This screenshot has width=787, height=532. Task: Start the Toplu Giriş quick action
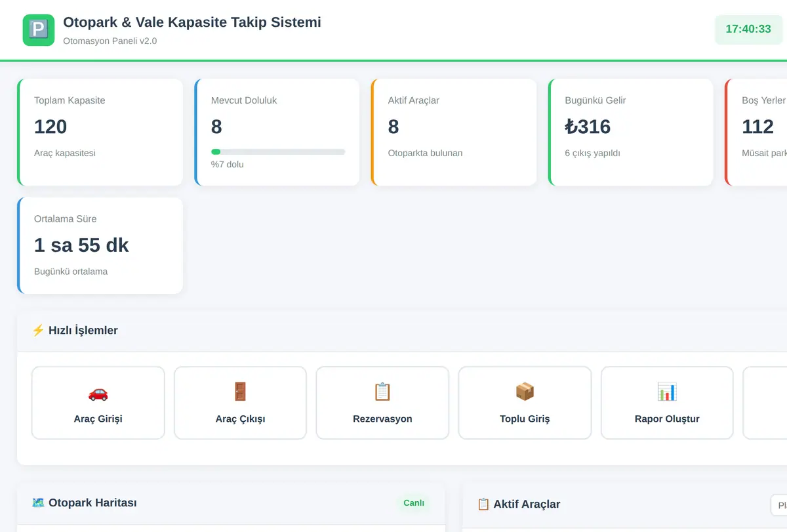click(x=525, y=403)
